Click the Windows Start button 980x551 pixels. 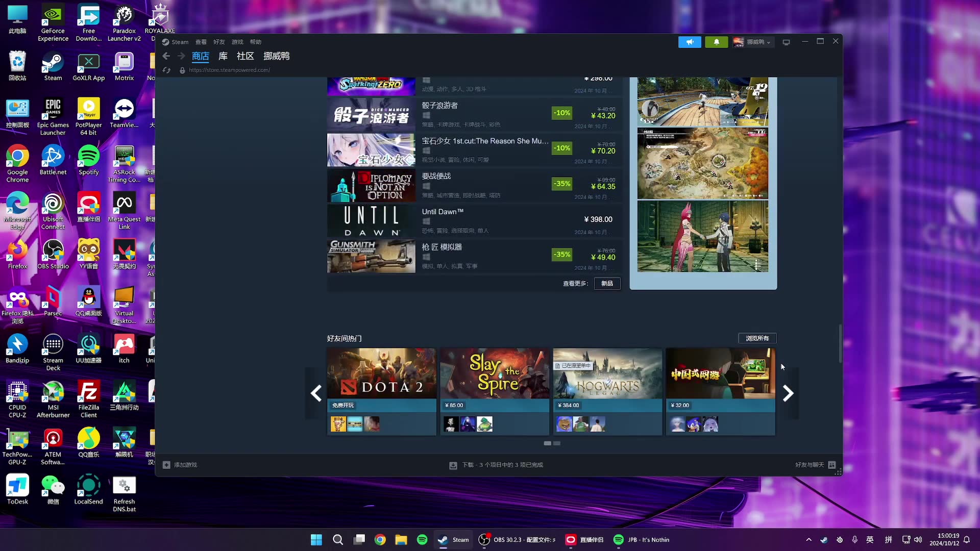[x=316, y=540]
